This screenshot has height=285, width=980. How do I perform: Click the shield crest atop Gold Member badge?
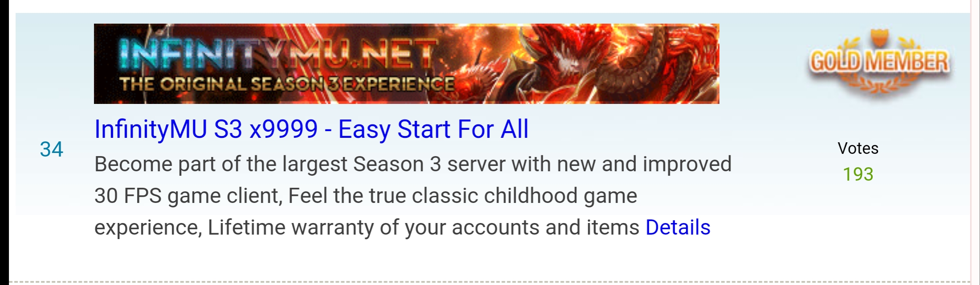pos(879,38)
